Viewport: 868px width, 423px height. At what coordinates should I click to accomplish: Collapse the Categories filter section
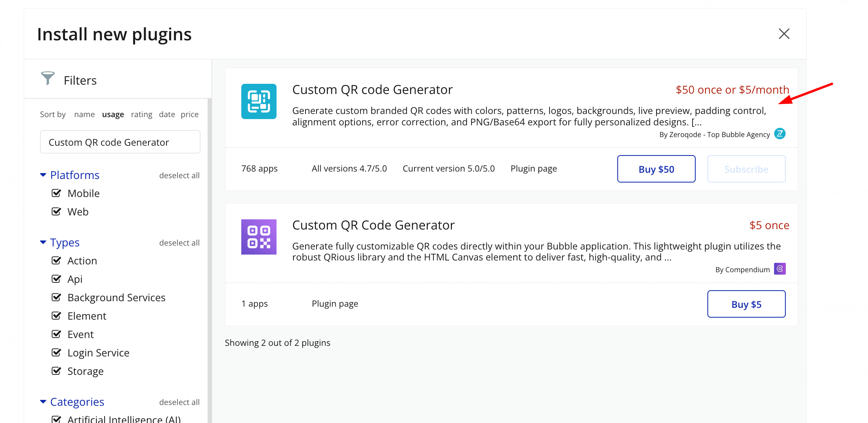click(43, 402)
